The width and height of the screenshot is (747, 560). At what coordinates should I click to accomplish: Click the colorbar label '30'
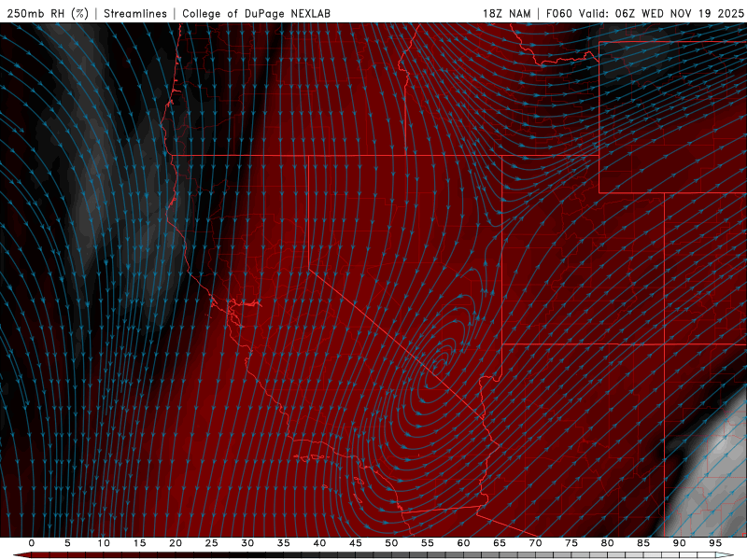point(247,543)
